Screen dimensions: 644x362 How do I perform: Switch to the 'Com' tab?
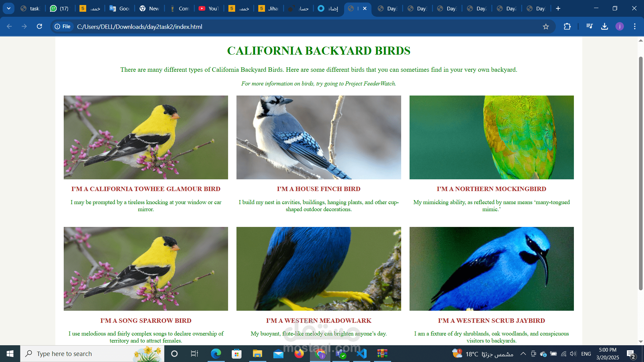(x=179, y=8)
